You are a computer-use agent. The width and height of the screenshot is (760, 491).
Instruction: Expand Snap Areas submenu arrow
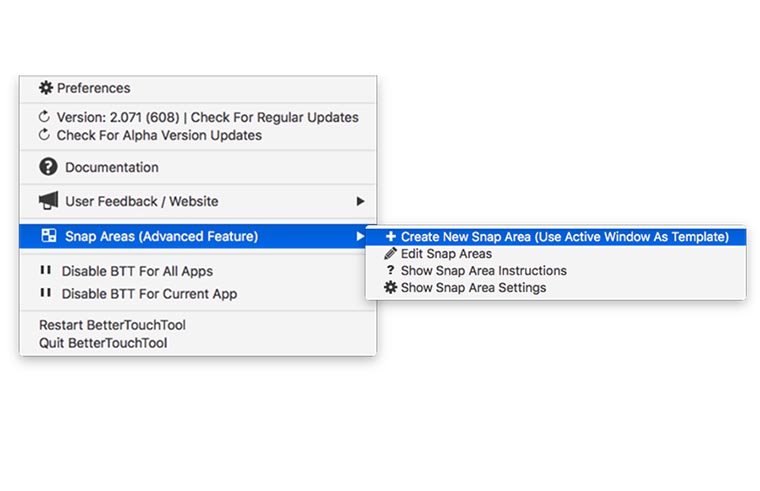click(360, 236)
